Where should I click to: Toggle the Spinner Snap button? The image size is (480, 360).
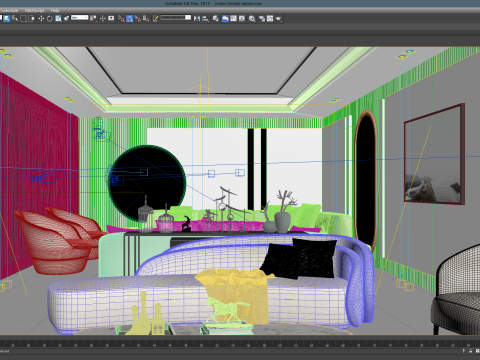(146, 18)
